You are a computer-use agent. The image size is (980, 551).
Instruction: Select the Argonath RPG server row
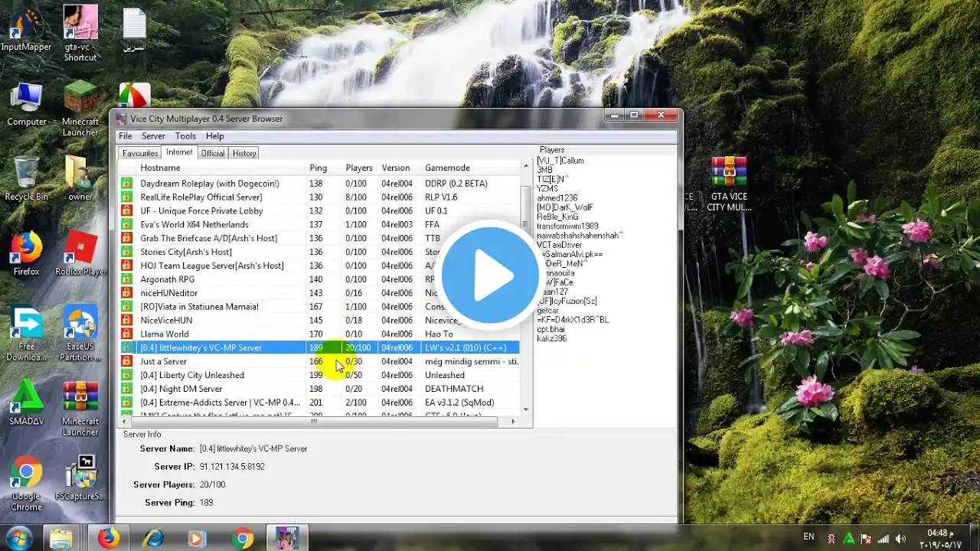[x=319, y=279]
